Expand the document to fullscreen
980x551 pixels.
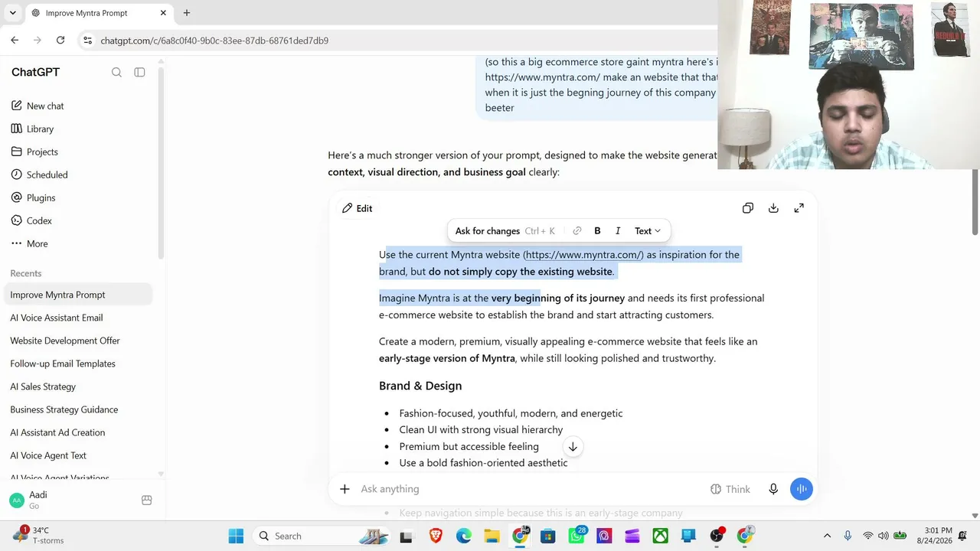799,208
